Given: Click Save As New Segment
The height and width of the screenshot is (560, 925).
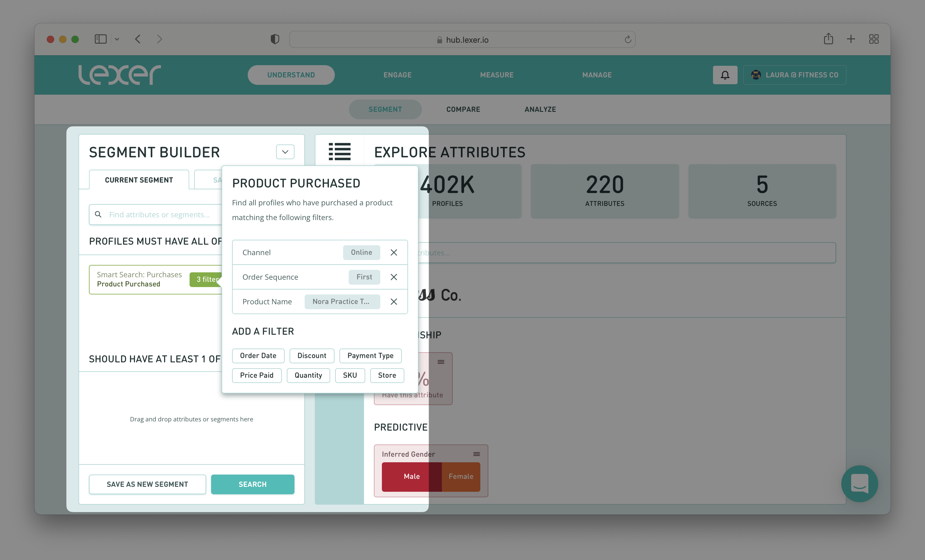Looking at the screenshot, I should pyautogui.click(x=147, y=484).
